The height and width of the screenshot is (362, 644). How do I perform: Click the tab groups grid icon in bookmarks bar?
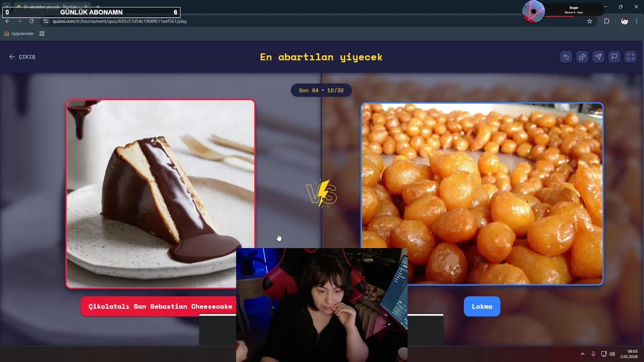pos(42,34)
